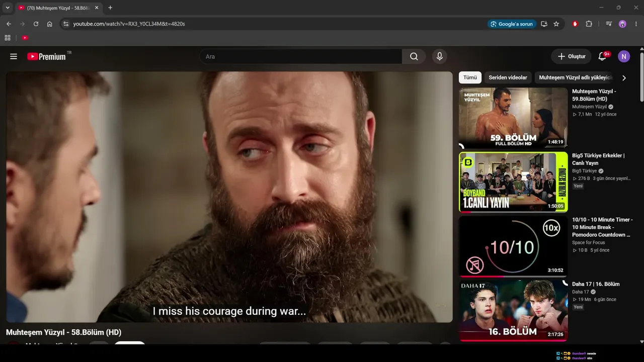The image size is (644, 362).
Task: Click the Ara search field
Action: (x=301, y=57)
